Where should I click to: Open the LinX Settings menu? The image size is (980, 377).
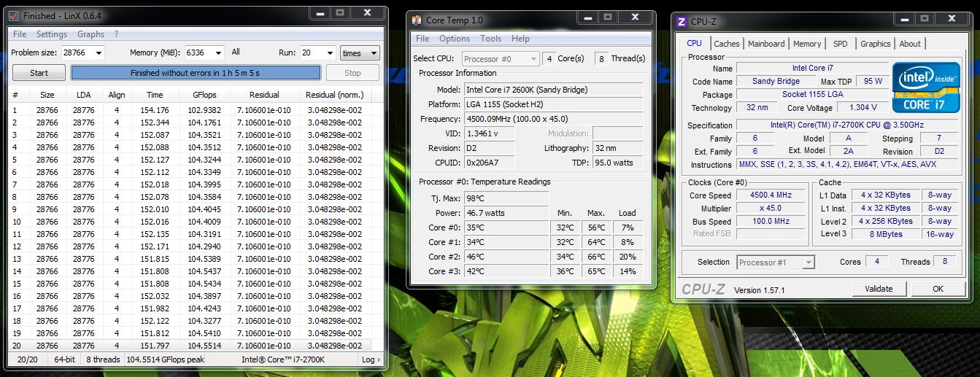(52, 34)
